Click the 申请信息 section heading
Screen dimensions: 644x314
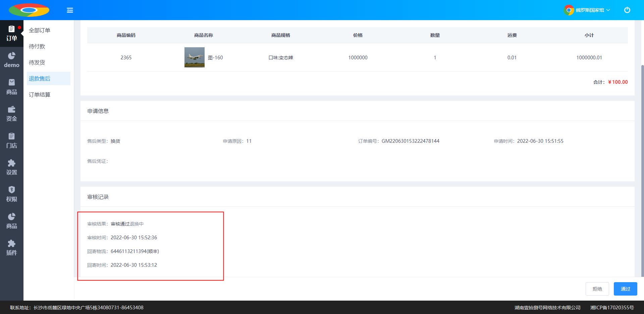[98, 111]
